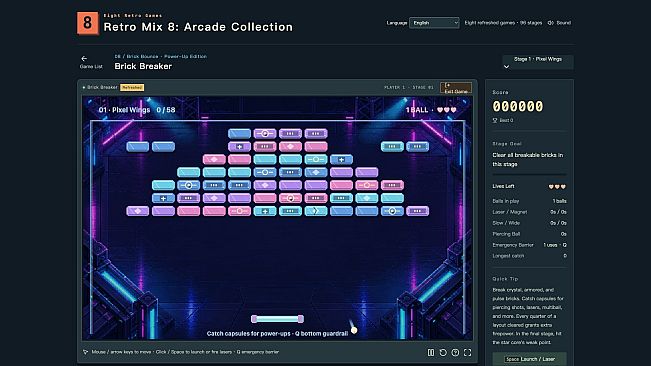Open help question mark icon

pyautogui.click(x=455, y=352)
